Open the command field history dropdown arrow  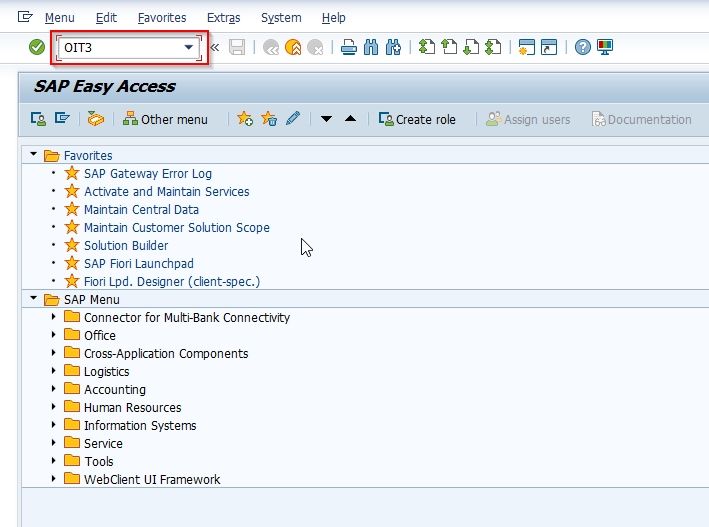[x=189, y=47]
